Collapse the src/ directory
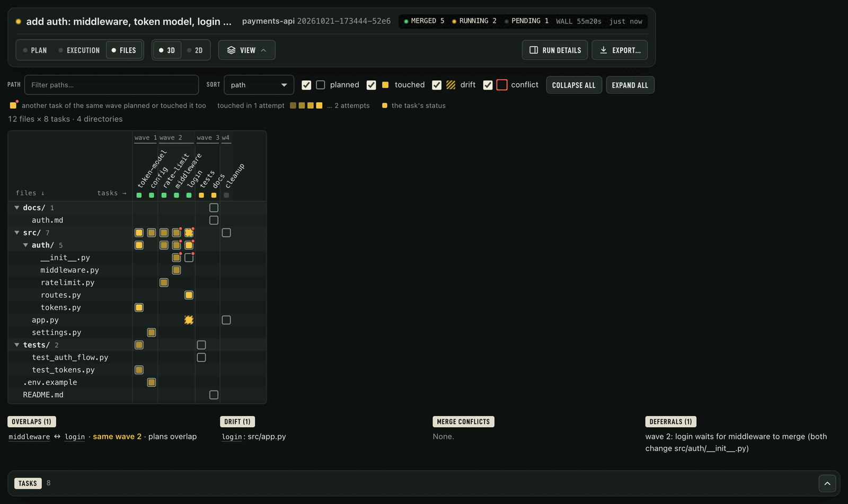This screenshot has height=504, width=848. [17, 233]
